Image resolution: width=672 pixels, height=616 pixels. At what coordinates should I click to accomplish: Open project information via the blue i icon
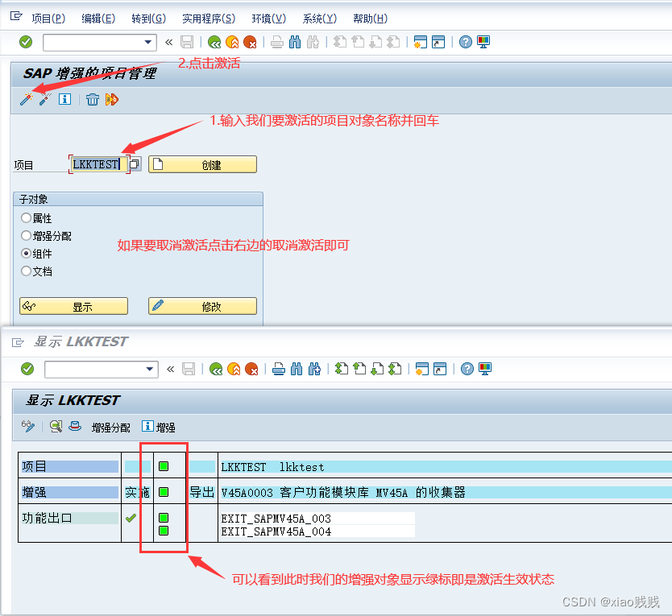point(64,99)
